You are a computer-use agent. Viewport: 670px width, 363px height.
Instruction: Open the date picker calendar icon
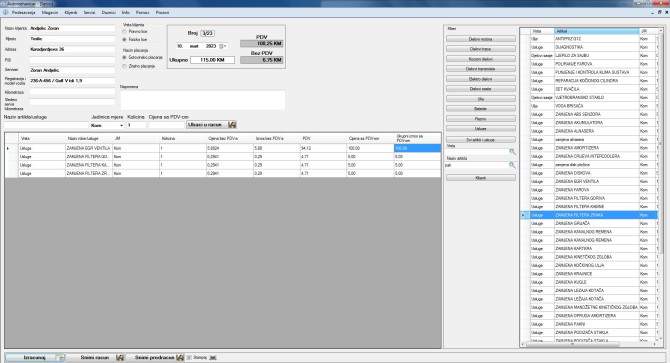point(222,46)
